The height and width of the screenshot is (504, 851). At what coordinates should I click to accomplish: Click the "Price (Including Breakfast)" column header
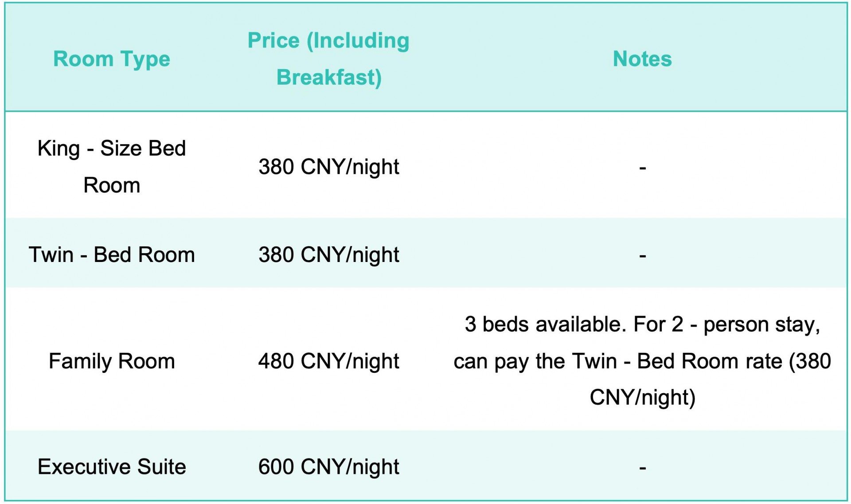328,59
